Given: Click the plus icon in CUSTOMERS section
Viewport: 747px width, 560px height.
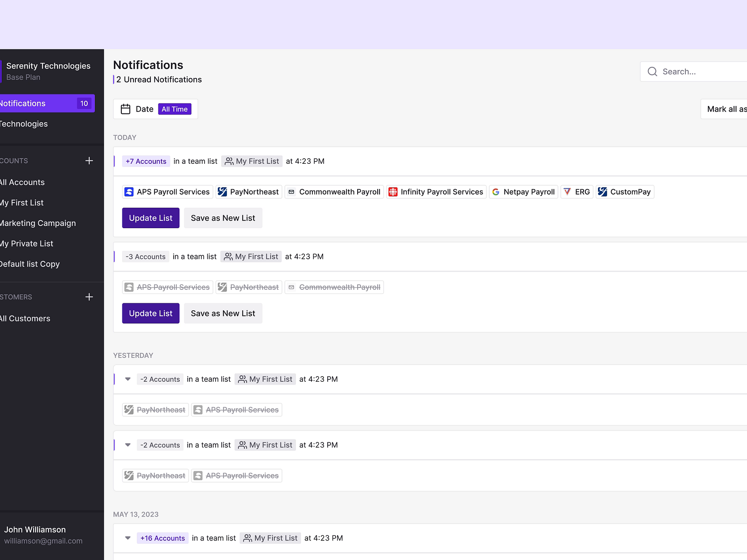Looking at the screenshot, I should pos(89,297).
